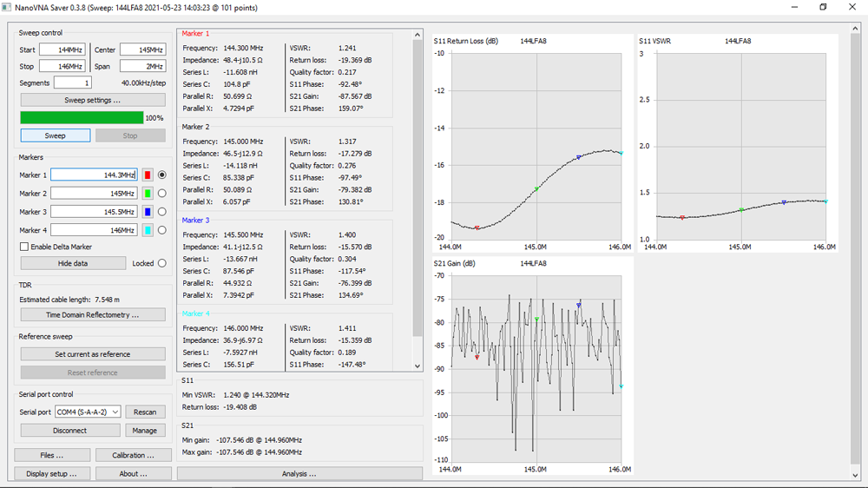Select the Marker 2 radio button
The image size is (868, 488).
(x=161, y=194)
